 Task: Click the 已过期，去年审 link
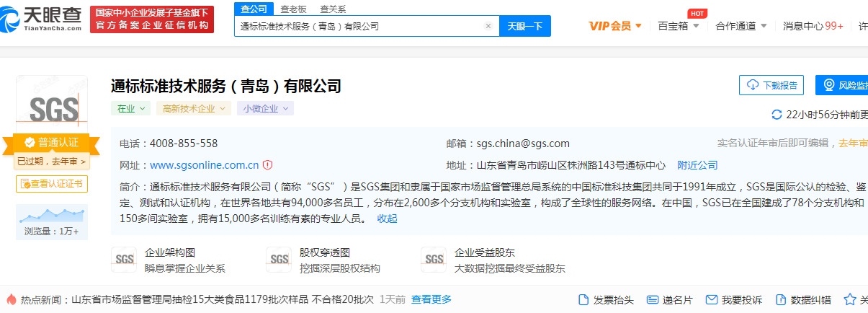[52, 161]
